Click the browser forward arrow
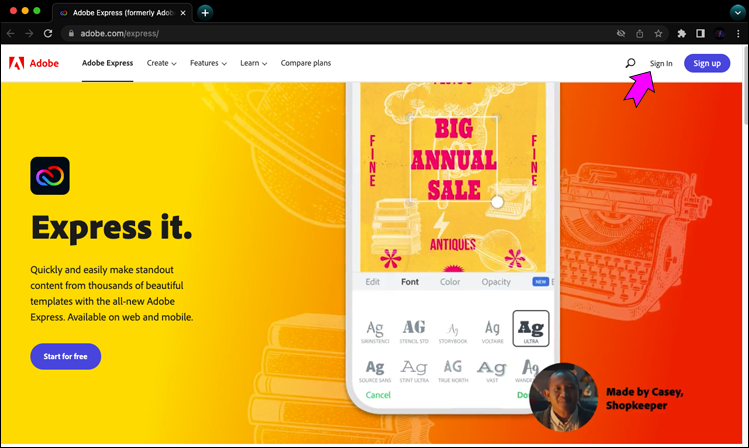The height and width of the screenshot is (448, 749). [29, 33]
